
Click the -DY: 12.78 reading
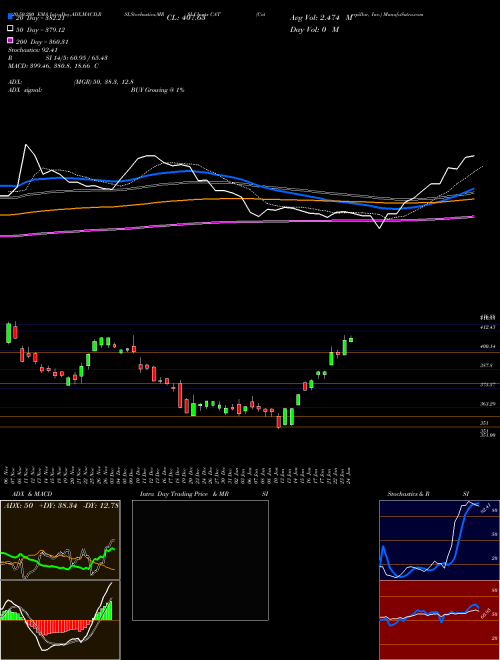(x=101, y=506)
